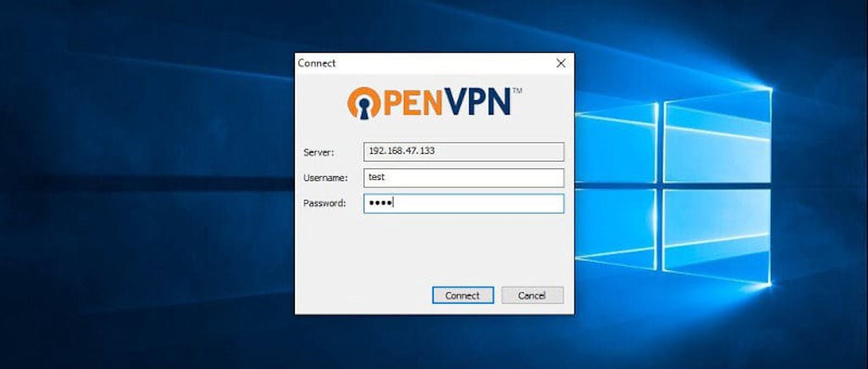Click the upper-right Windows logo pane

pos(717,136)
